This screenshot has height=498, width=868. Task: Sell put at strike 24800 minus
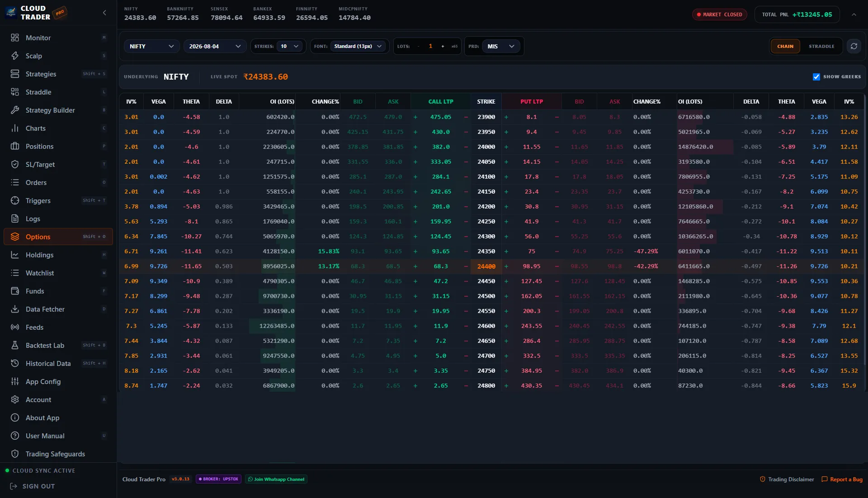pos(557,386)
